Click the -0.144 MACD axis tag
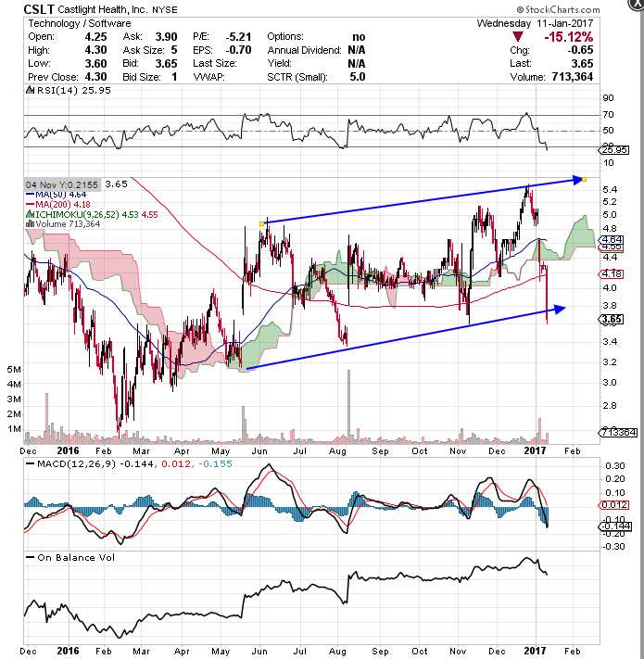 click(614, 526)
